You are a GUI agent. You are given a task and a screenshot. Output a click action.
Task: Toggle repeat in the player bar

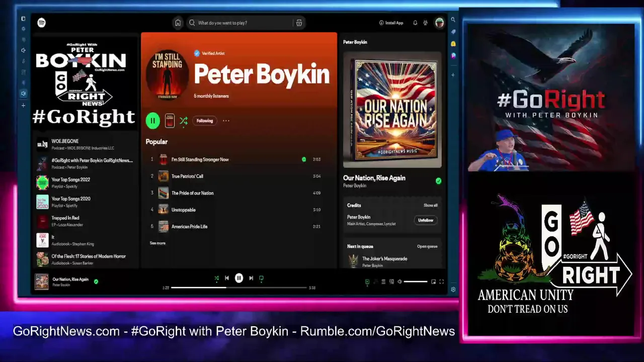(261, 278)
